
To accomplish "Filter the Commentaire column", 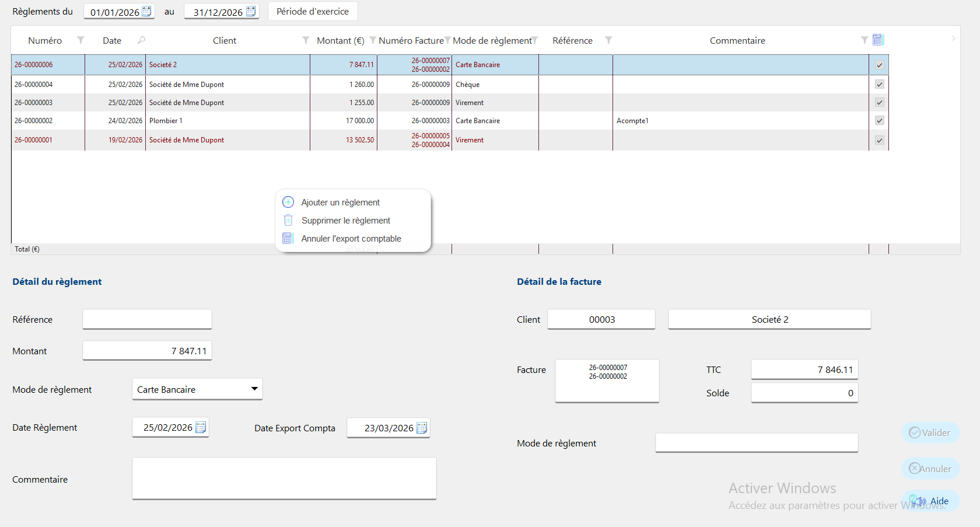I will click(x=864, y=40).
